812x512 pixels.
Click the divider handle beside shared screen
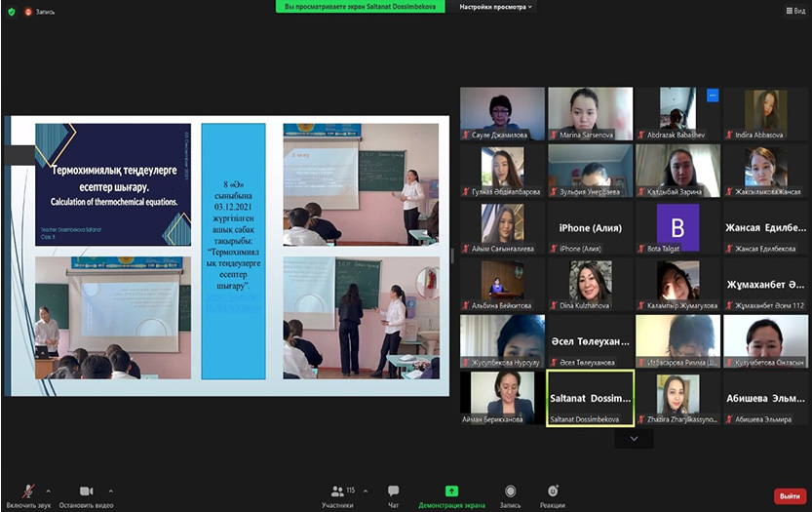451,256
